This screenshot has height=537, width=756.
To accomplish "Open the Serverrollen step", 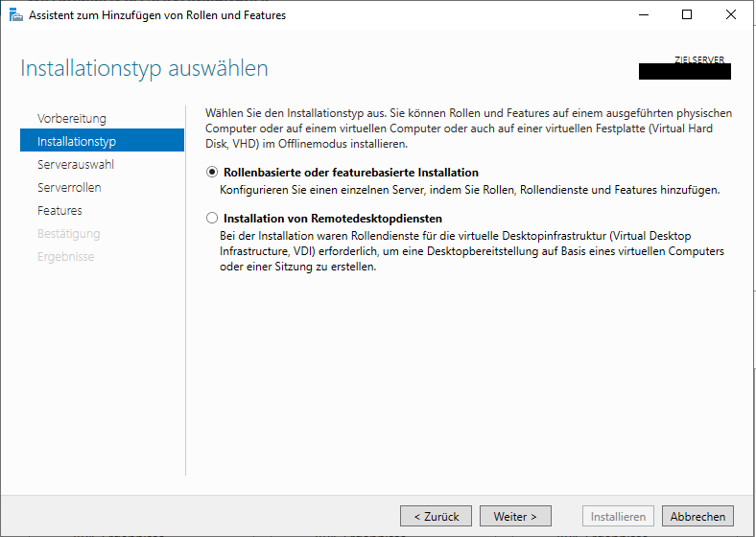I will click(x=69, y=187).
